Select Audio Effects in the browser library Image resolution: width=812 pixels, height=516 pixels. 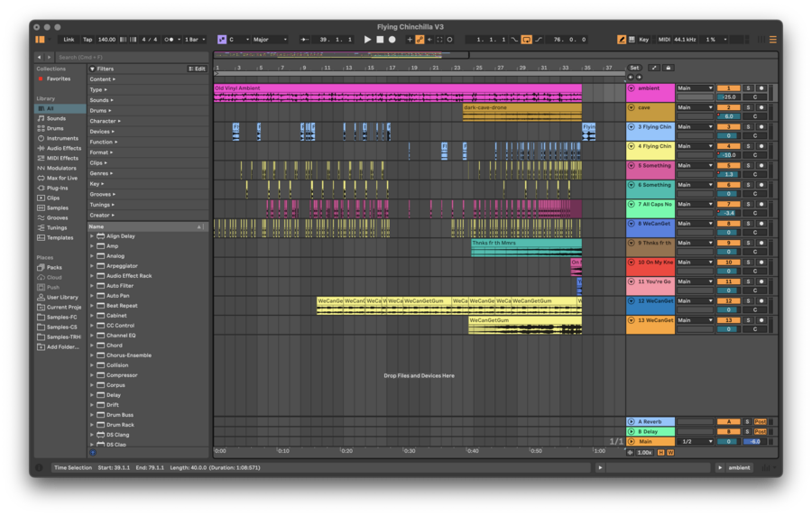(63, 148)
